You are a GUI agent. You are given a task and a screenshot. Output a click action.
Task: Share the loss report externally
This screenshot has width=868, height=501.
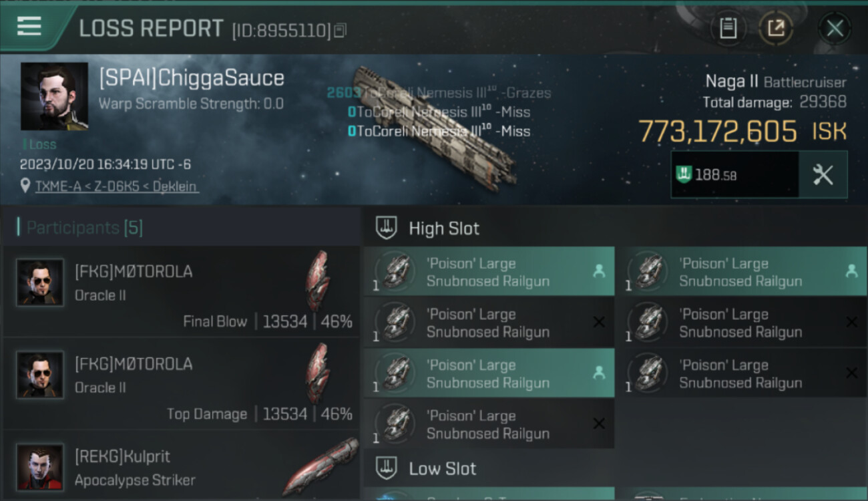point(776,28)
